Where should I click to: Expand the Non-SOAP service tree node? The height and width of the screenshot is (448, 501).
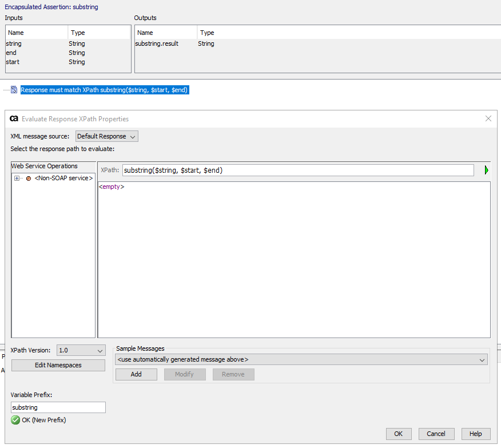17,179
